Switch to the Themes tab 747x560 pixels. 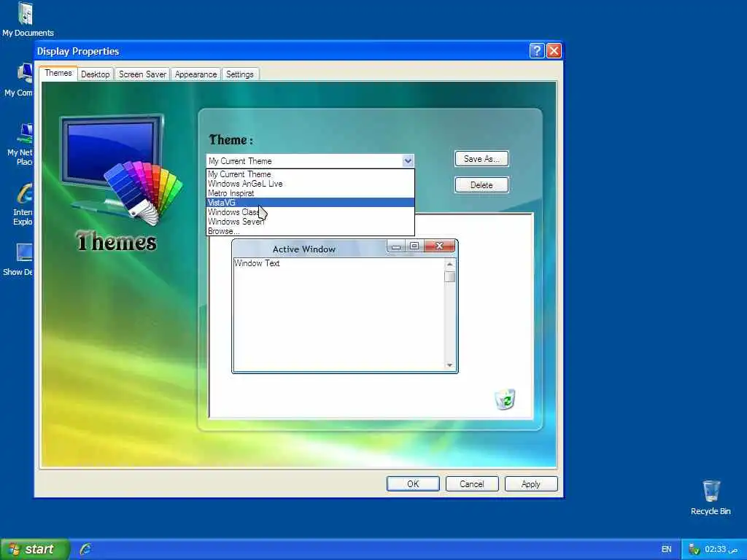coord(58,74)
